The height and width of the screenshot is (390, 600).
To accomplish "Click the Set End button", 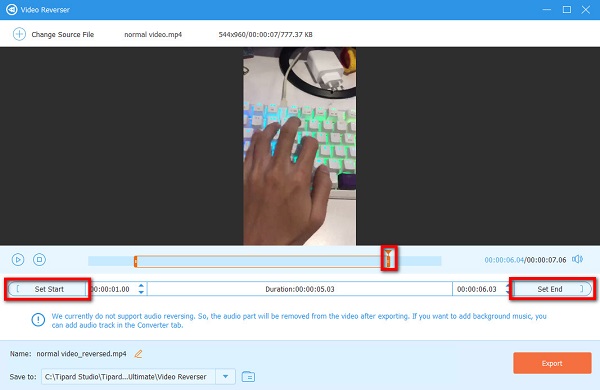I will click(x=552, y=289).
